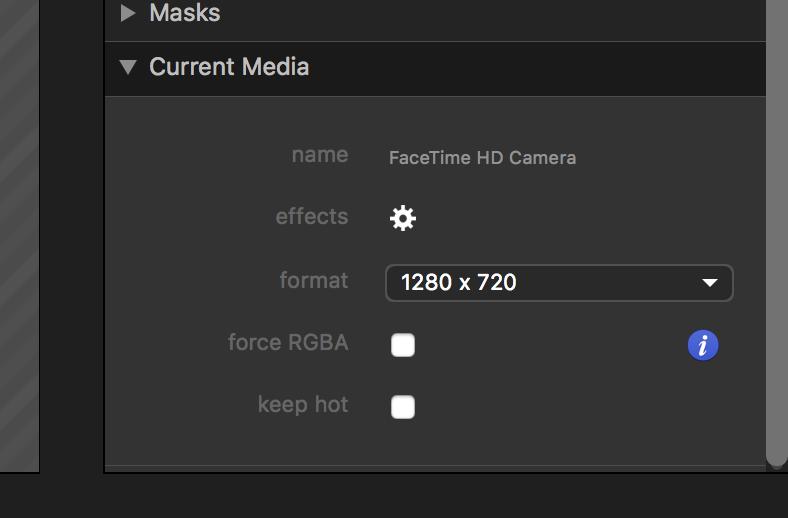Click the format dropdown's down arrow
The height and width of the screenshot is (518, 788).
(x=710, y=283)
